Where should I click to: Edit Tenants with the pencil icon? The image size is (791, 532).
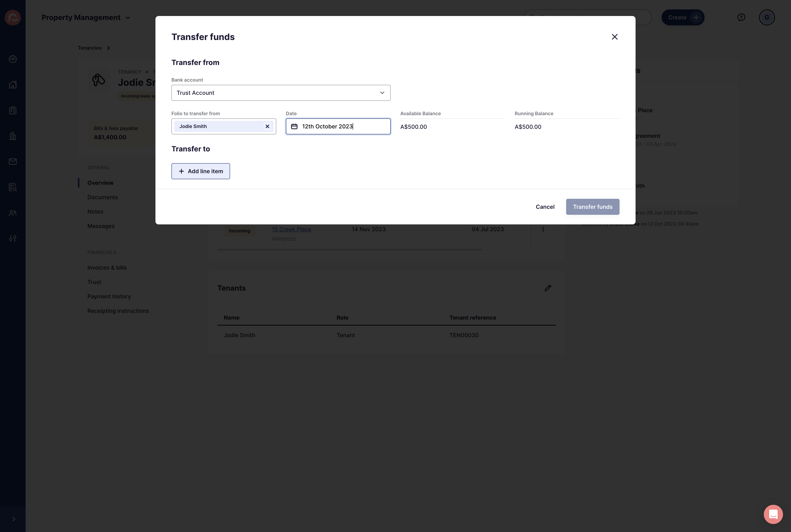(548, 288)
